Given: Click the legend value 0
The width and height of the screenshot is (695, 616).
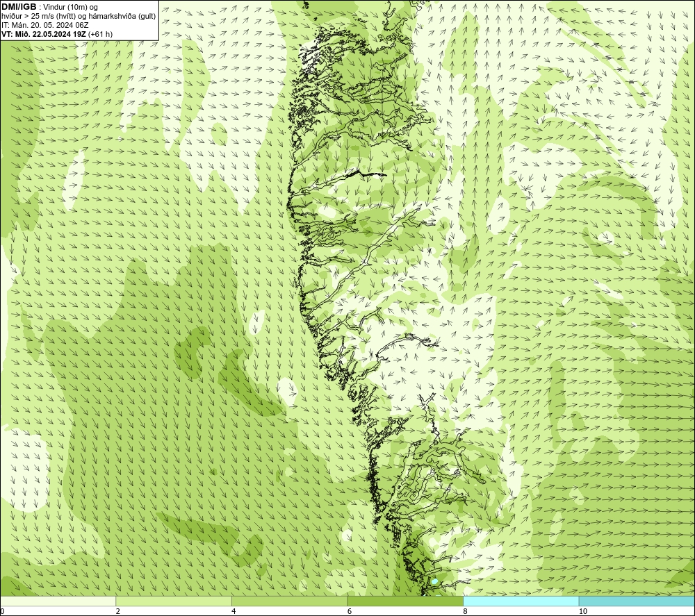Looking at the screenshot, I should click(x=2, y=611).
